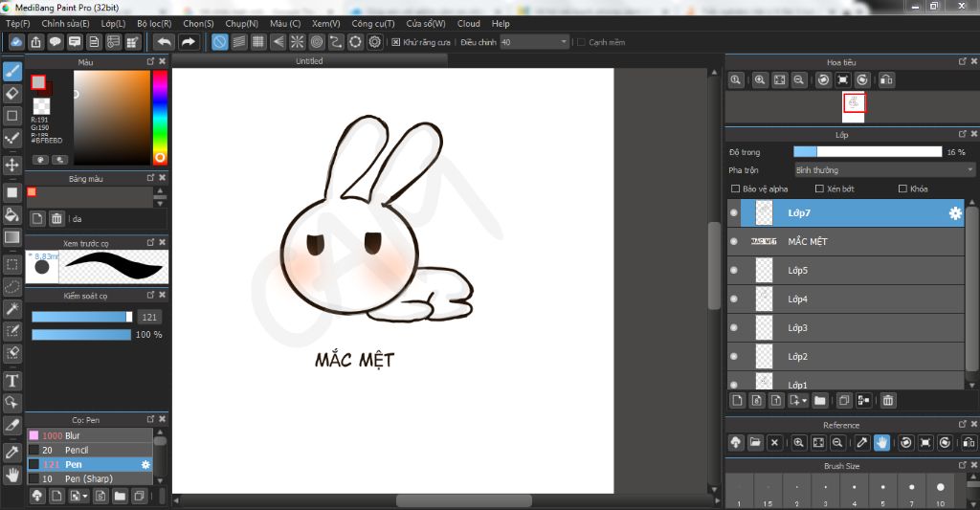Screen dimensions: 980x510
Task: Adjust the Độ trong opacity slider
Action: point(867,152)
